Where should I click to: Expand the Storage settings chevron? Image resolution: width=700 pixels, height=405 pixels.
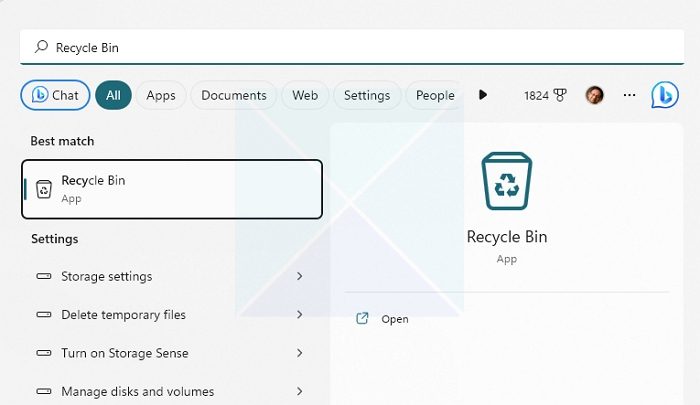point(300,276)
